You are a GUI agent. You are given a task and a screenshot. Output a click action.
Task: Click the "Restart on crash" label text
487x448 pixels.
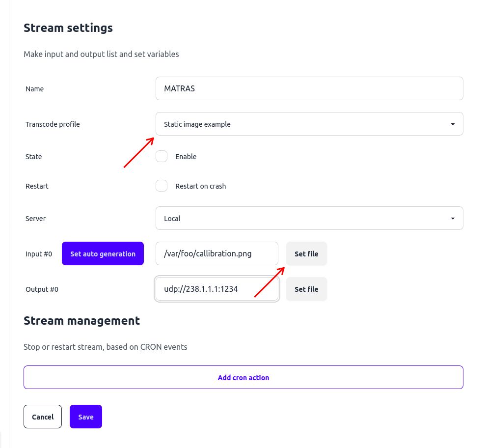pyautogui.click(x=200, y=186)
